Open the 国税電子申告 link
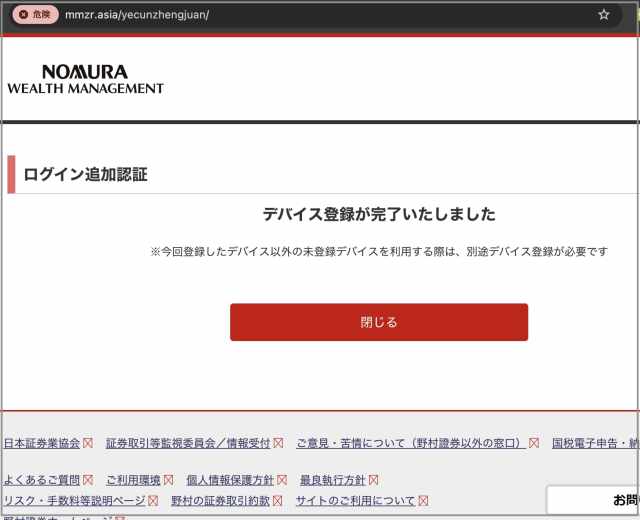This screenshot has height=520, width=640. (594, 443)
